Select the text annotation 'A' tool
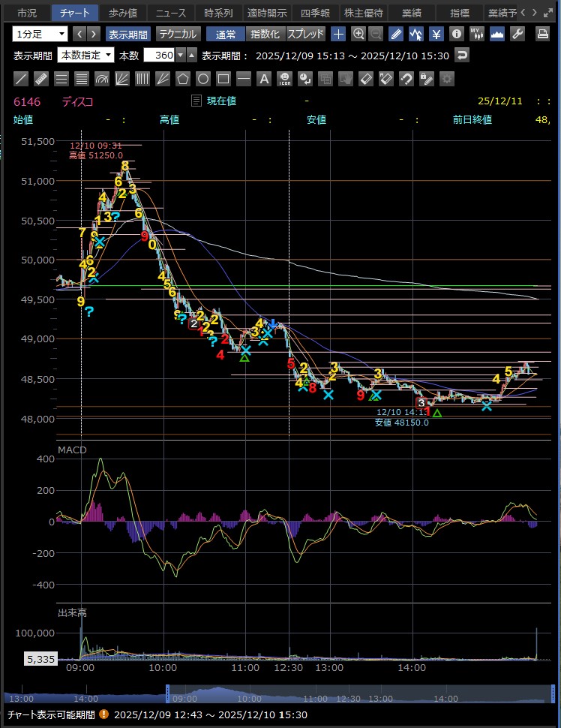561x728 pixels. click(263, 78)
